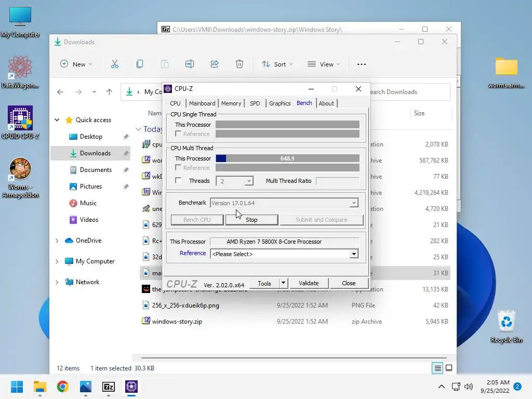Select Pictures in navigation pane

90,187
